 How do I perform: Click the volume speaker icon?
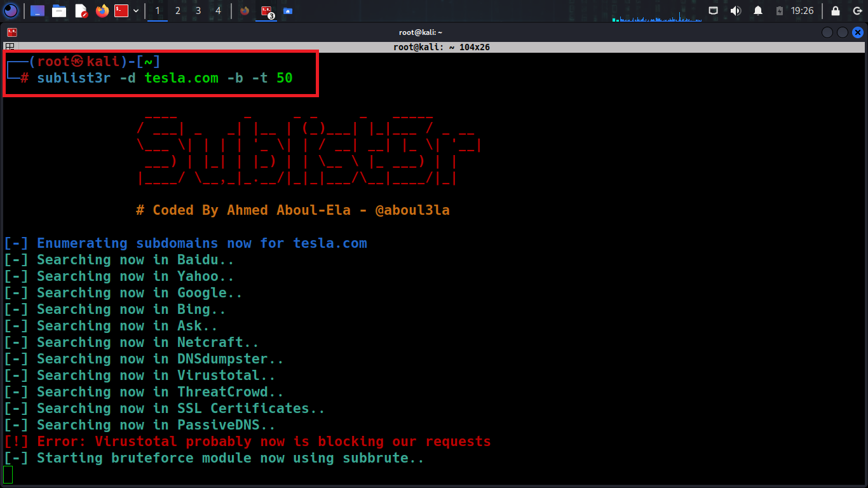(x=735, y=11)
